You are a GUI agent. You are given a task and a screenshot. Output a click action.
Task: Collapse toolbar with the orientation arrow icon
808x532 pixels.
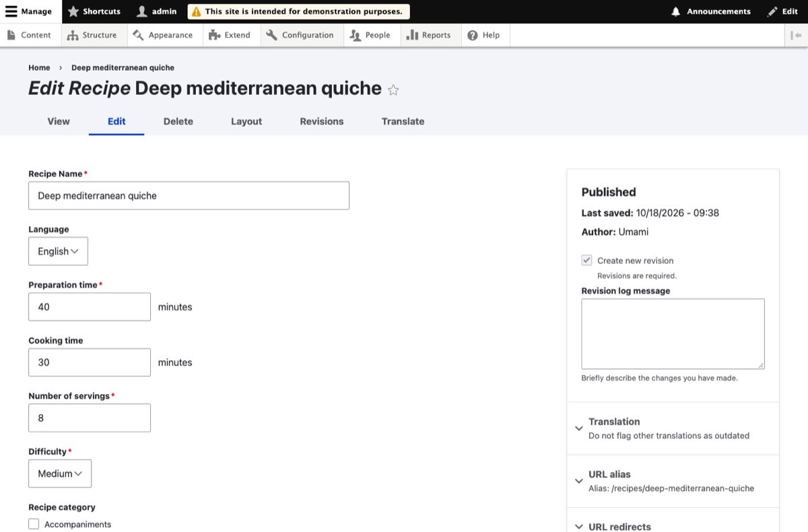[x=796, y=35]
